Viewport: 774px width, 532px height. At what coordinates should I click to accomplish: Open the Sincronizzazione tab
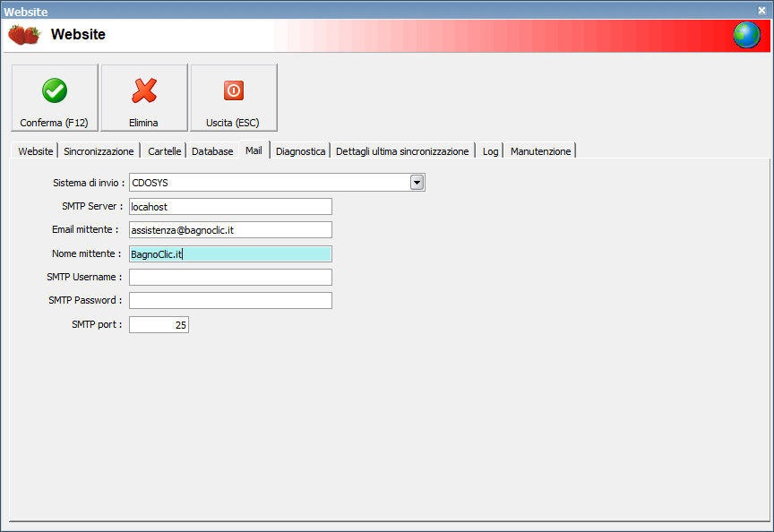coord(99,151)
